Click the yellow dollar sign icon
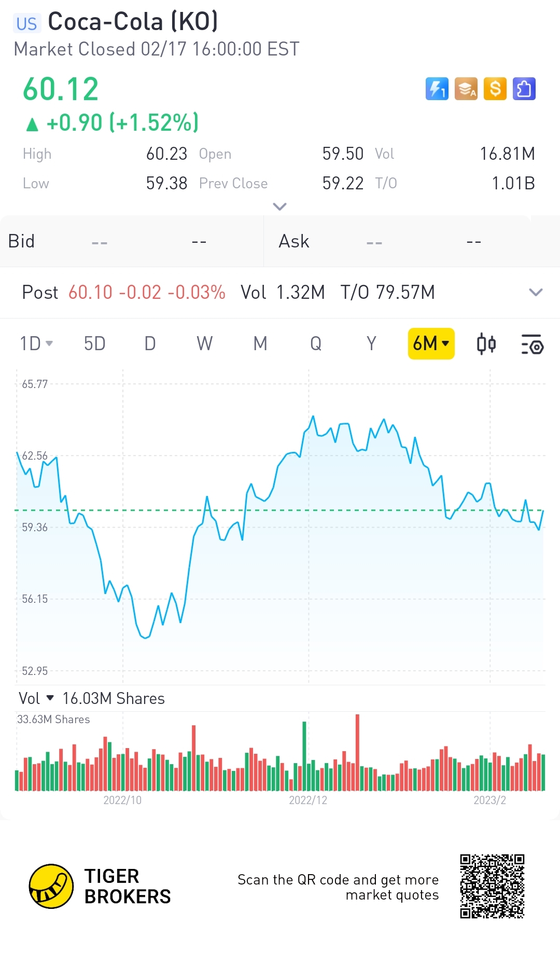The width and height of the screenshot is (560, 953). tap(495, 89)
